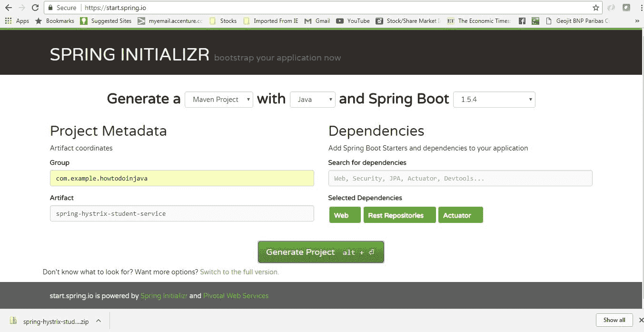Open the Suggested Sites bookmark
Image resolution: width=644 pixels, height=332 pixels.
106,21
